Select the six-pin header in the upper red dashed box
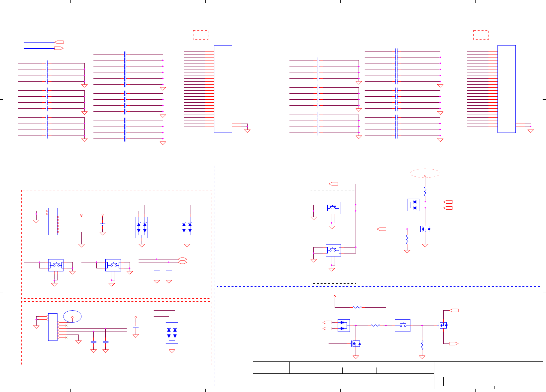Image resolution: width=546 pixels, height=392 pixels. coord(53,222)
